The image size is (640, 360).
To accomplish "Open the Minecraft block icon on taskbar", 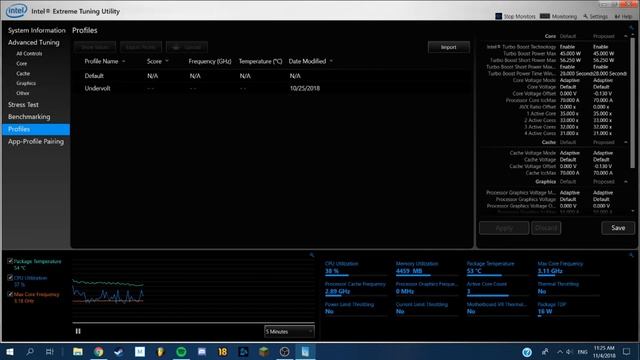I will point(264,351).
